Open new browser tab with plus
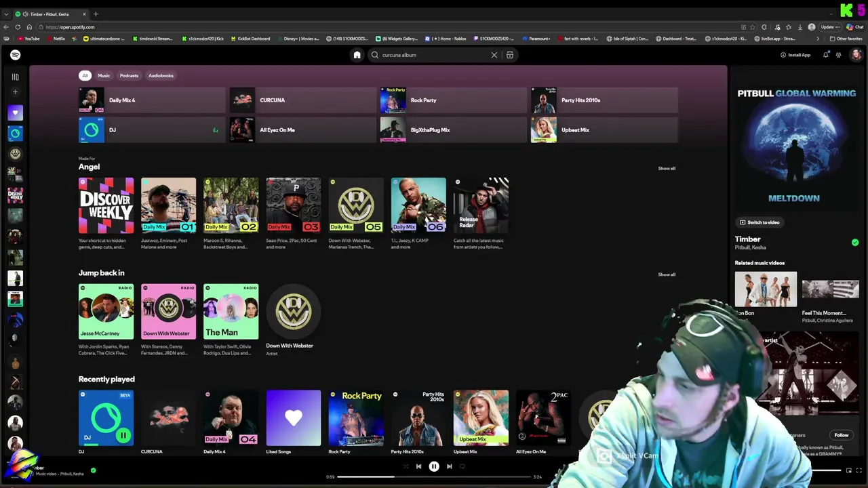868x488 pixels. click(96, 14)
